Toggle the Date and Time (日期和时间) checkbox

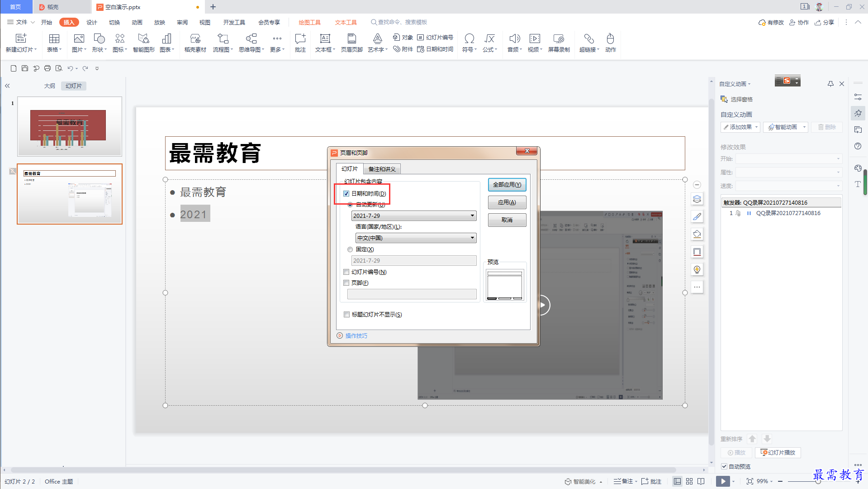(x=346, y=194)
